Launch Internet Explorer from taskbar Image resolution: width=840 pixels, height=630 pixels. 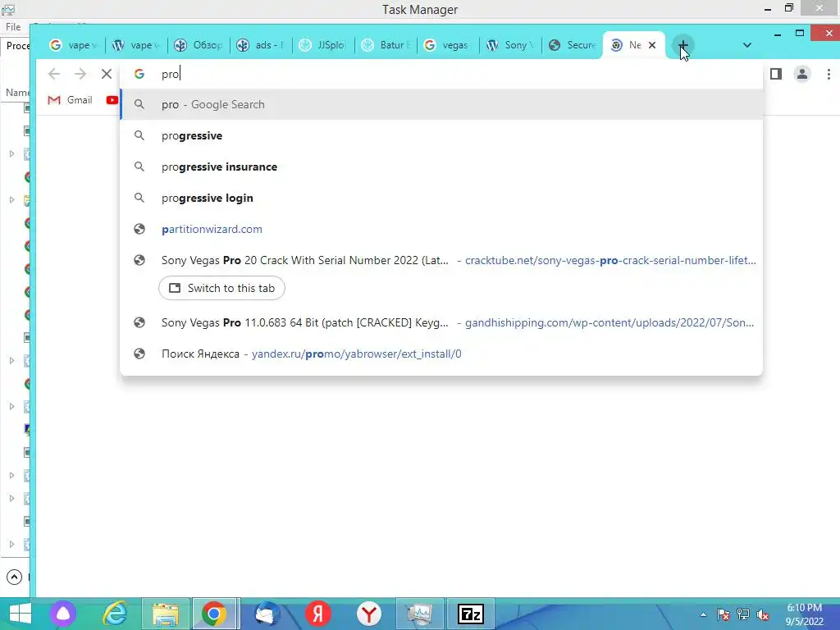(x=115, y=614)
